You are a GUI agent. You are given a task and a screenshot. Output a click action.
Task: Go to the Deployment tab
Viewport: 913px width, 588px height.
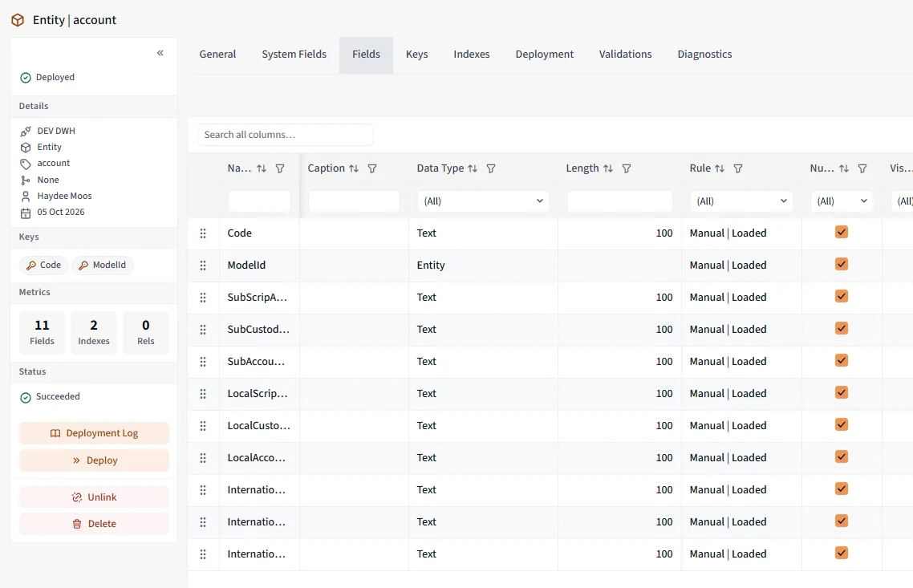pyautogui.click(x=545, y=54)
